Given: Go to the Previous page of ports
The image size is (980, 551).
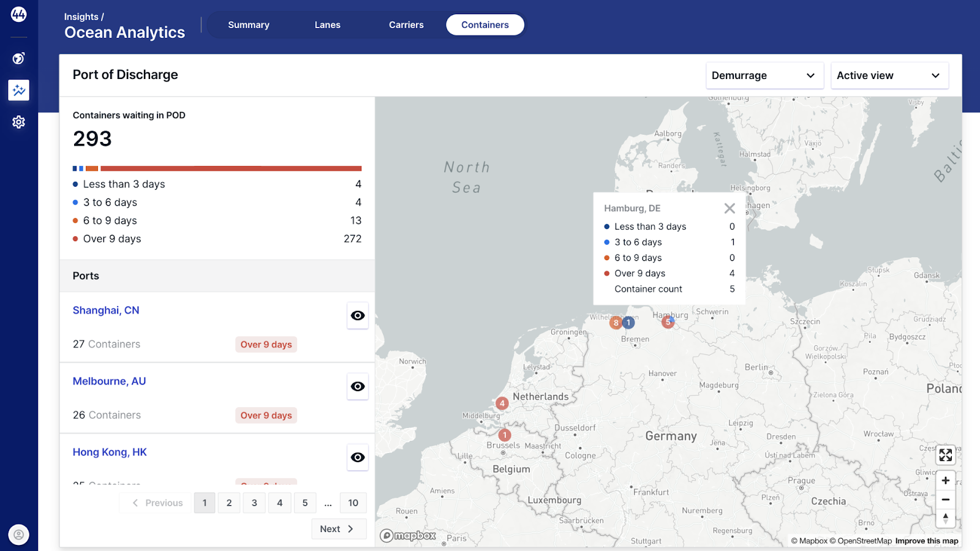Looking at the screenshot, I should (x=157, y=503).
